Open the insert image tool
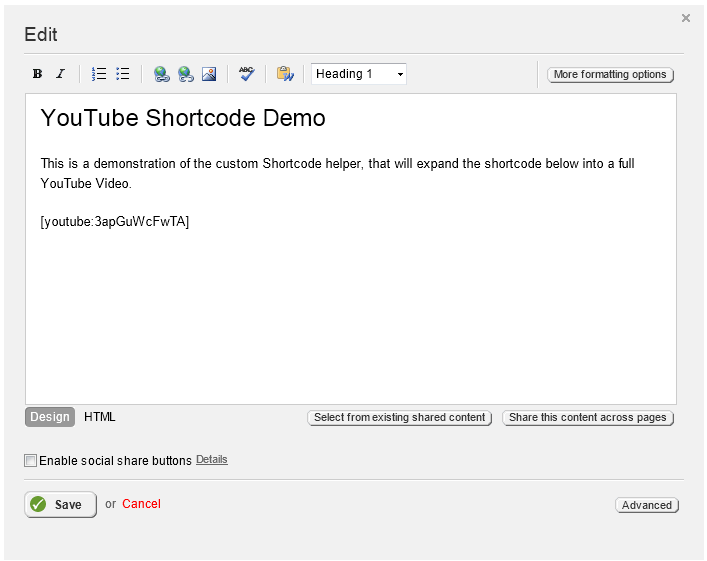This screenshot has height=561, width=707. [x=209, y=74]
